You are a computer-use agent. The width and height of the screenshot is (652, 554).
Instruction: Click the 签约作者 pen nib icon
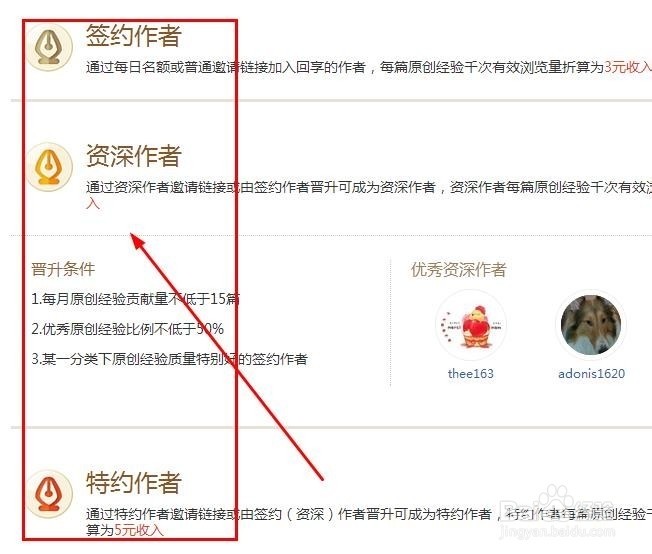point(49,47)
